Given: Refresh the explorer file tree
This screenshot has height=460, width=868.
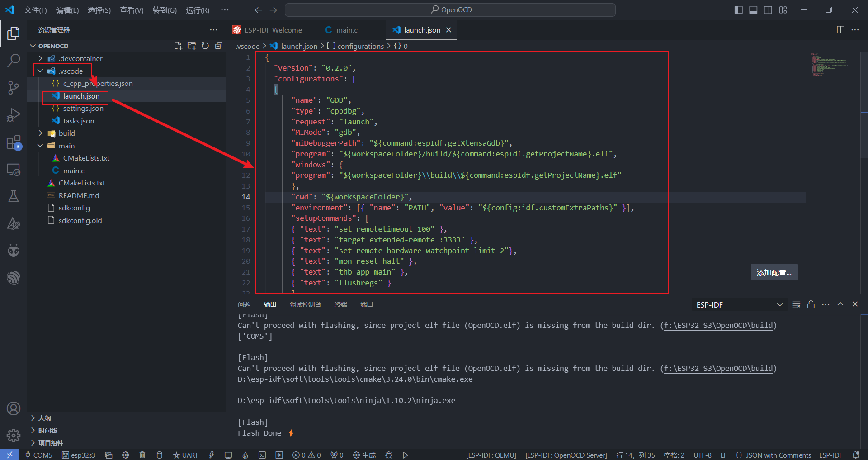Looking at the screenshot, I should tap(205, 46).
